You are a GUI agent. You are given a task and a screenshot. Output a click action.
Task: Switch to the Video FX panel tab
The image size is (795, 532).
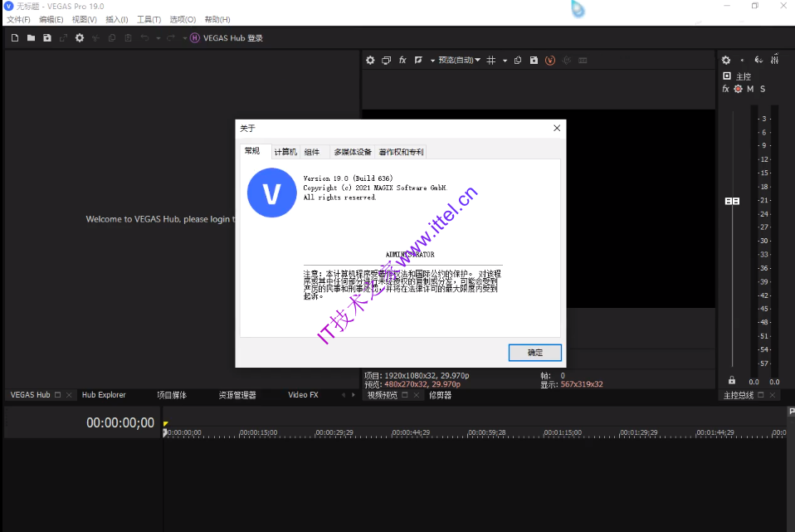pyautogui.click(x=303, y=394)
